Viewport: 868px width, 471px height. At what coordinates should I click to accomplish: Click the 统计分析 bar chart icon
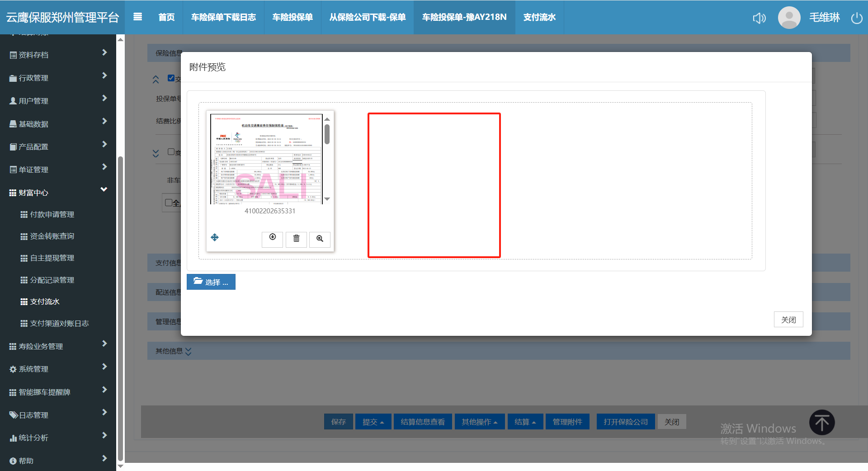coord(13,438)
